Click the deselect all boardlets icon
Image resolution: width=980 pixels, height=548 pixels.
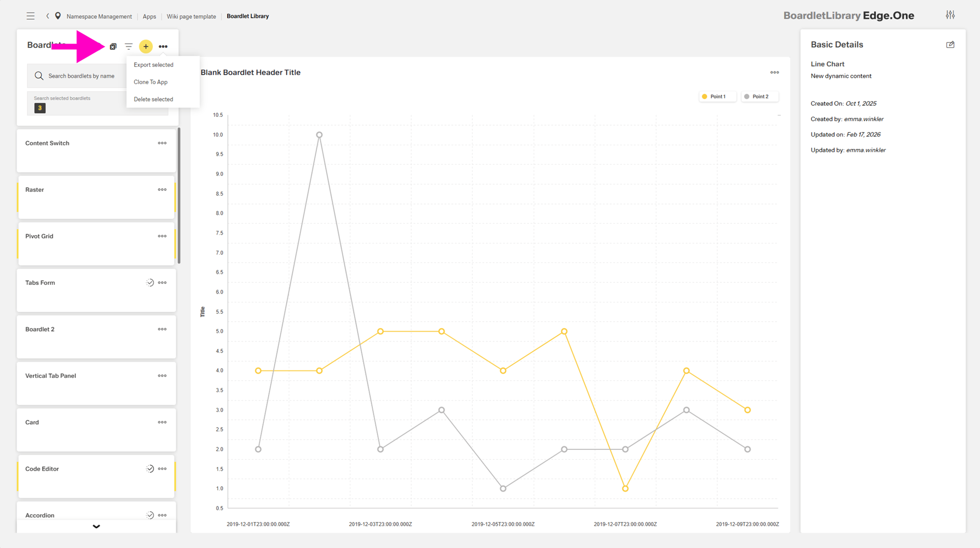coord(113,47)
